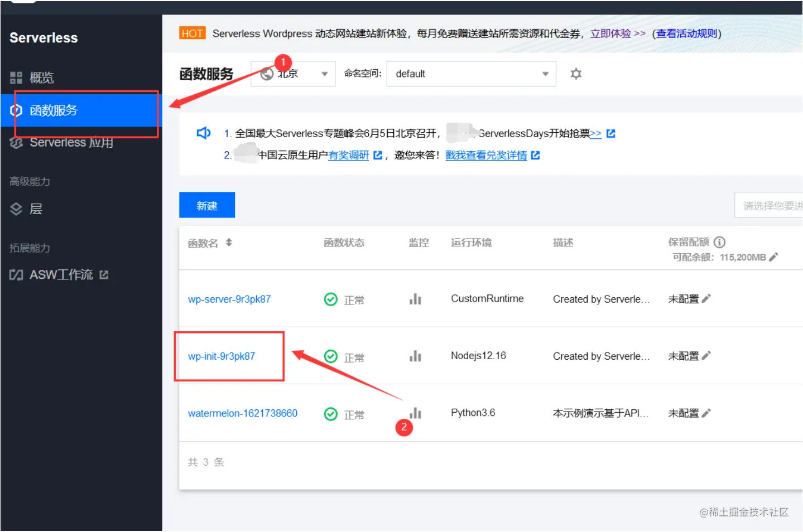Image resolution: width=803 pixels, height=532 pixels.
Task: Click the 立即体验 link in banner
Action: click(618, 33)
